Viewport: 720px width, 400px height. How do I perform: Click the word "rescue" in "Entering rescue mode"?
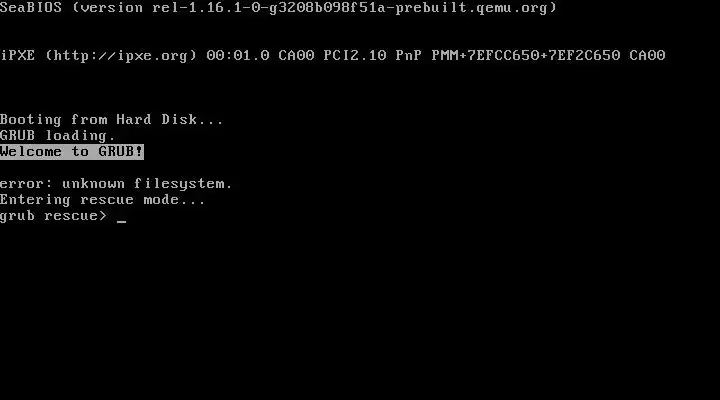107,200
